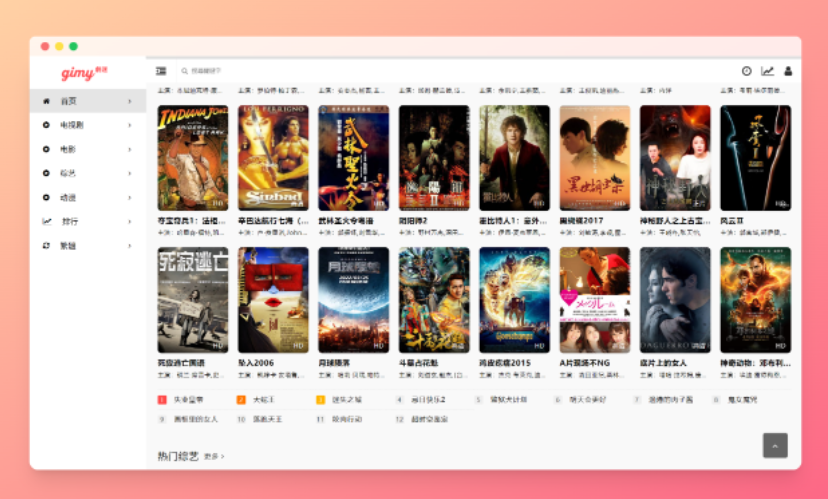Open the ranking chart icon in header
This screenshot has height=499, width=828.
(x=767, y=71)
